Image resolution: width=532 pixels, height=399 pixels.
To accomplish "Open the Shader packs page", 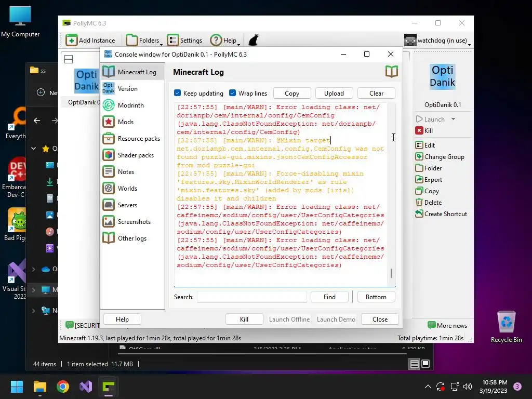I will point(132,155).
